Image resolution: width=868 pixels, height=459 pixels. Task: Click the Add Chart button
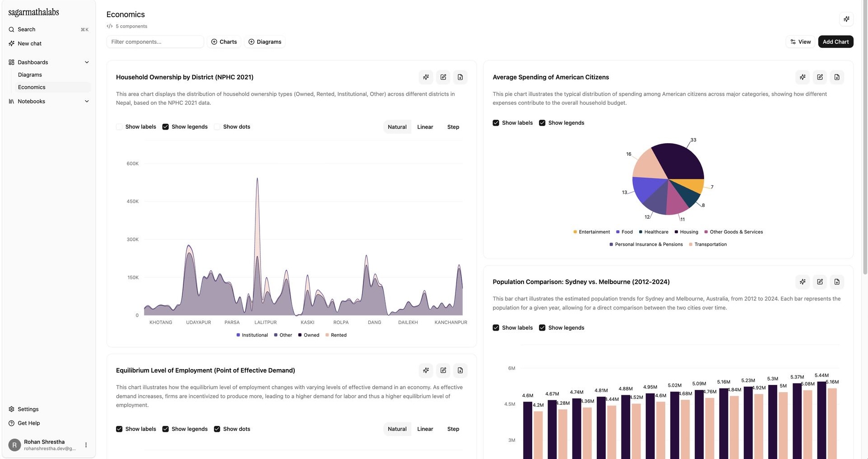tap(835, 42)
